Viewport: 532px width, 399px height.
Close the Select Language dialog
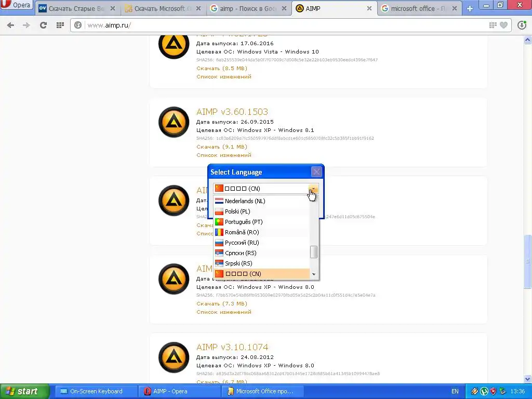click(316, 172)
